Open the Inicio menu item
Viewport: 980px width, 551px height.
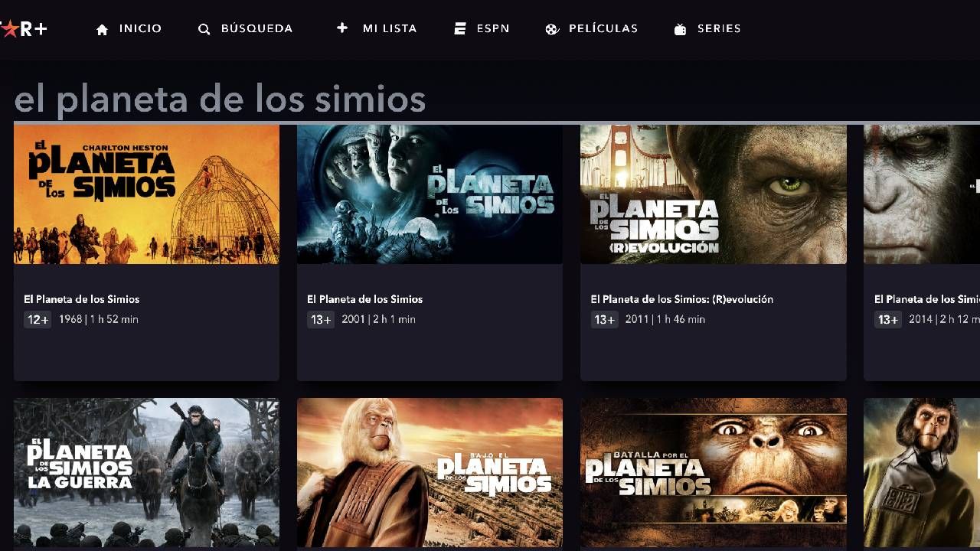pos(140,28)
